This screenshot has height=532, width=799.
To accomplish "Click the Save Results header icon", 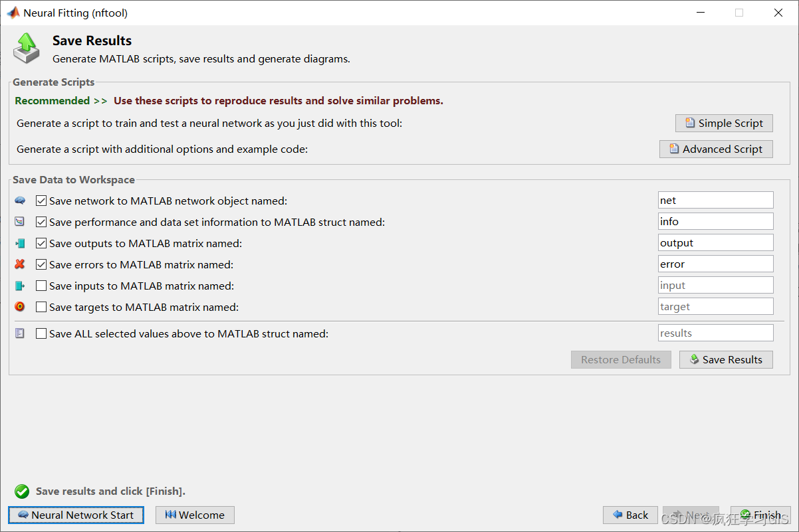I will [27, 48].
